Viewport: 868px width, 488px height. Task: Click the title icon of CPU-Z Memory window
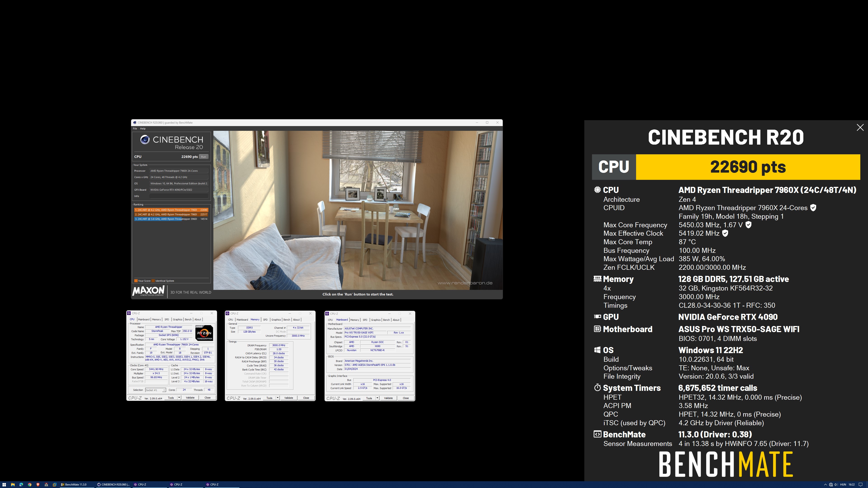tap(227, 314)
